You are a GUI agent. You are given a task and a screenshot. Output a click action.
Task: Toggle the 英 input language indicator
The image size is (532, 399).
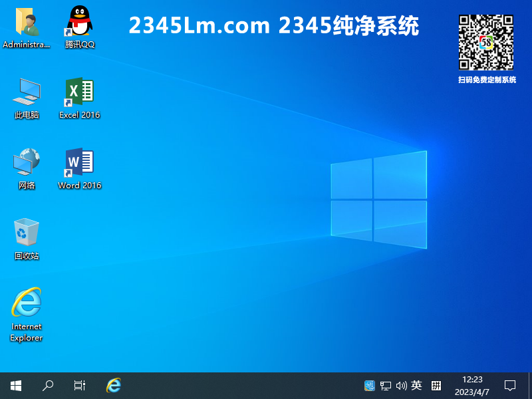(416, 386)
